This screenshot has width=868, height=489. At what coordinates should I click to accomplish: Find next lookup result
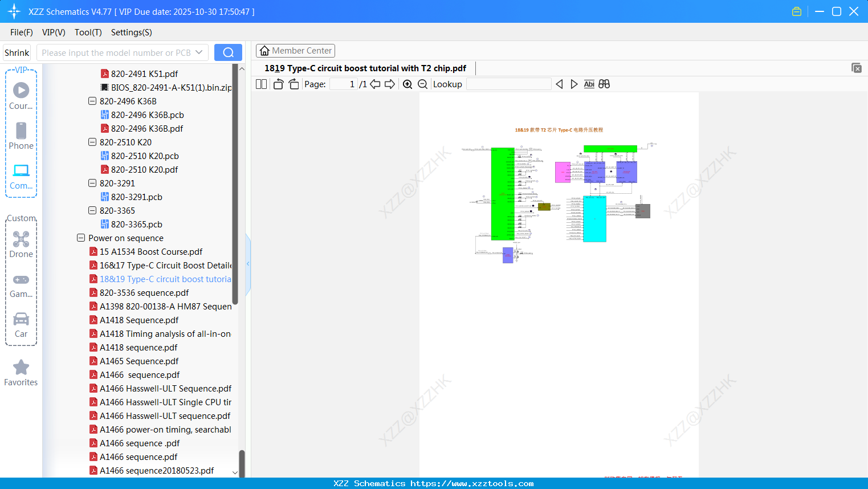click(x=574, y=84)
